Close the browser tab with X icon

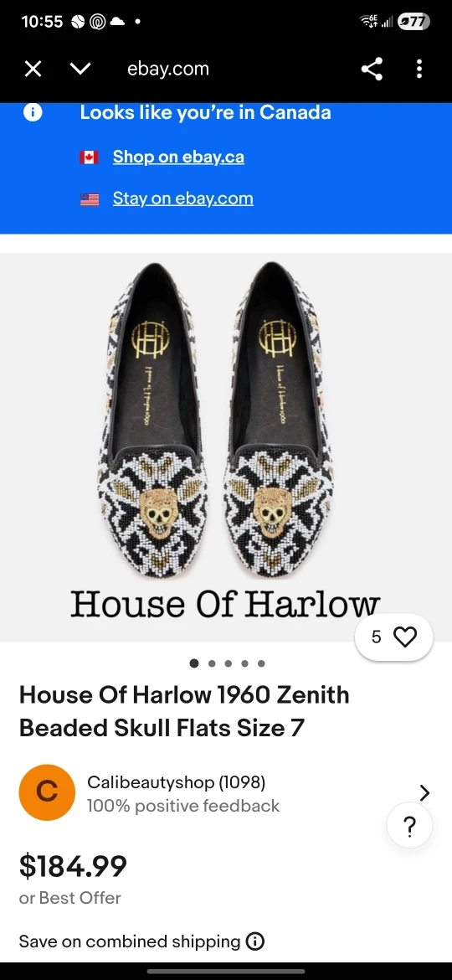pos(33,69)
